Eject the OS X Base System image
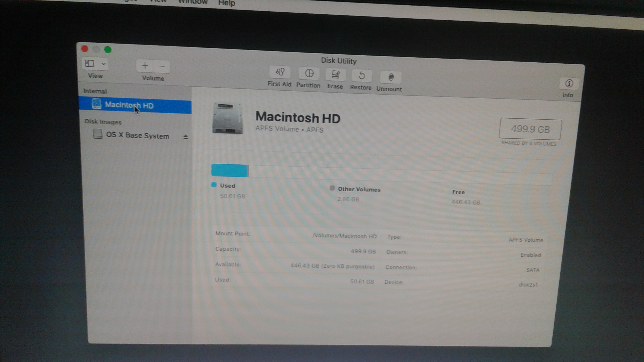The image size is (644, 362). click(x=186, y=137)
